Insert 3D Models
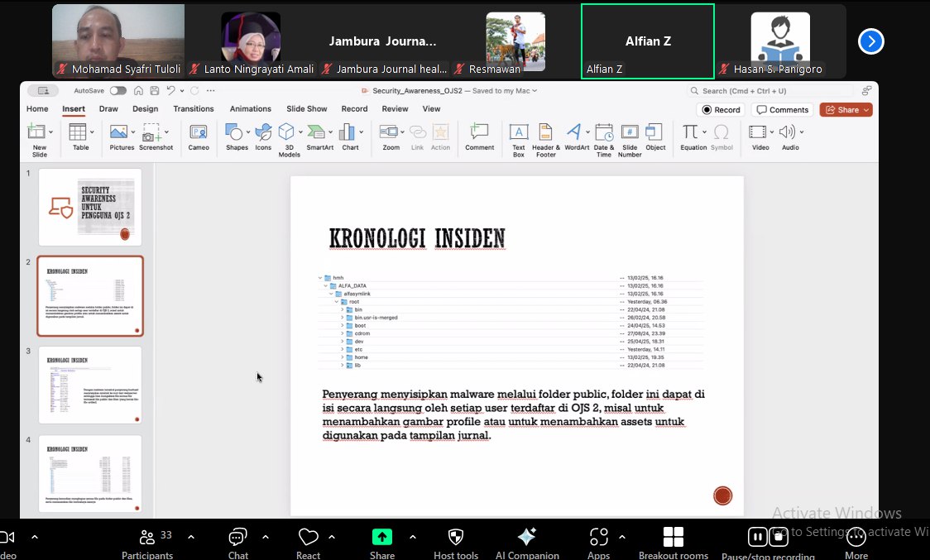930x560 pixels. (x=287, y=140)
